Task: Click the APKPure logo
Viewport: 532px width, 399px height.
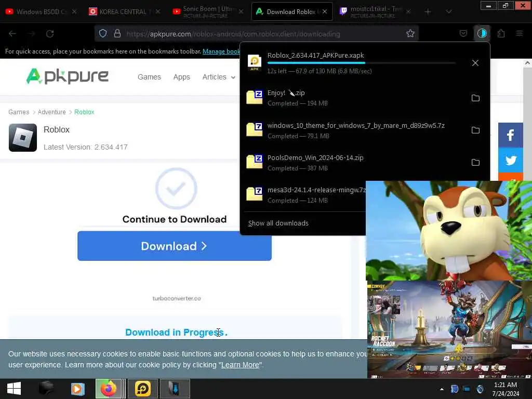Action: 68,76
